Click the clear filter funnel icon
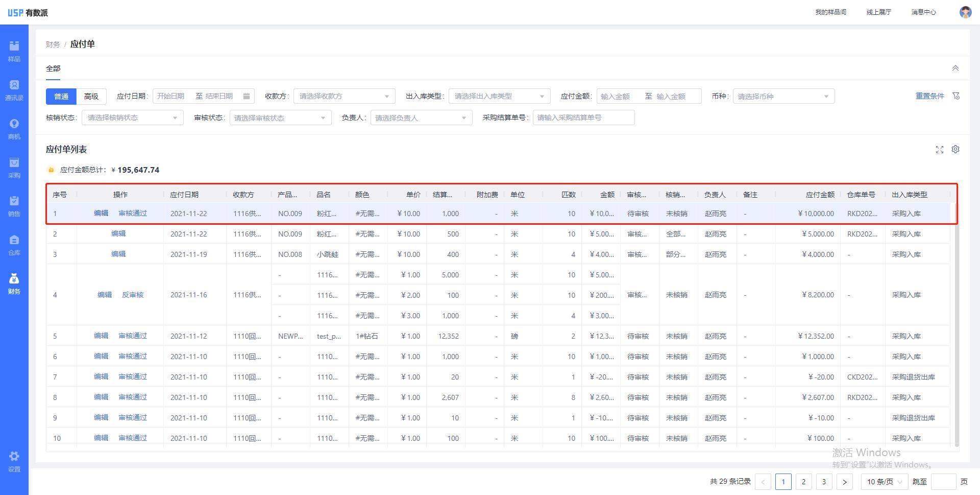The height and width of the screenshot is (495, 980). (956, 96)
